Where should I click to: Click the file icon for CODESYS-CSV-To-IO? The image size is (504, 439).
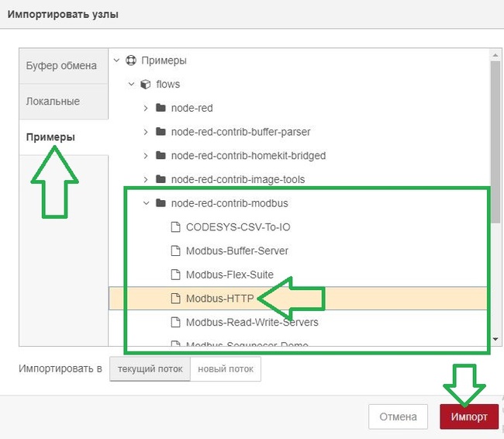[175, 227]
